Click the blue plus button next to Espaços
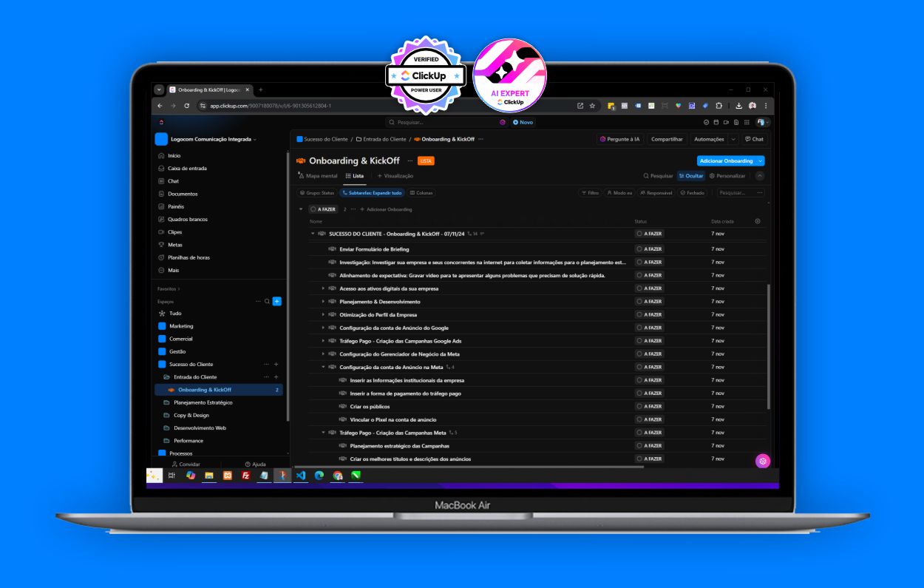Viewport: 924px width, 588px height. point(277,301)
